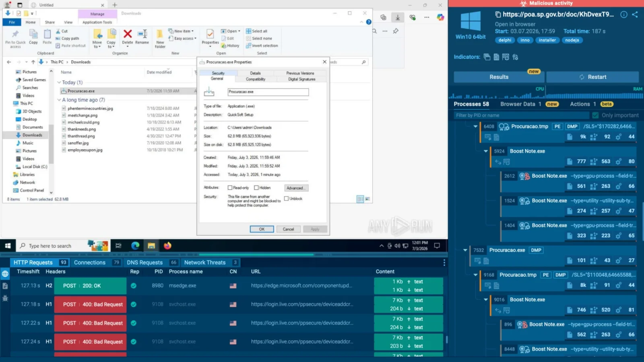
Task: Collapse process 9016 Boost Note.exe node
Action: (486, 300)
